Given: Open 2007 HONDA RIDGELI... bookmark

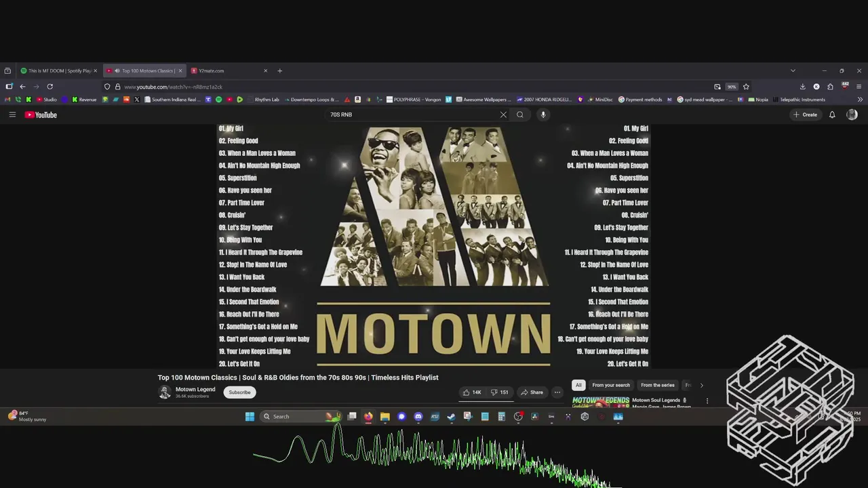Looking at the screenshot, I should pos(545,100).
